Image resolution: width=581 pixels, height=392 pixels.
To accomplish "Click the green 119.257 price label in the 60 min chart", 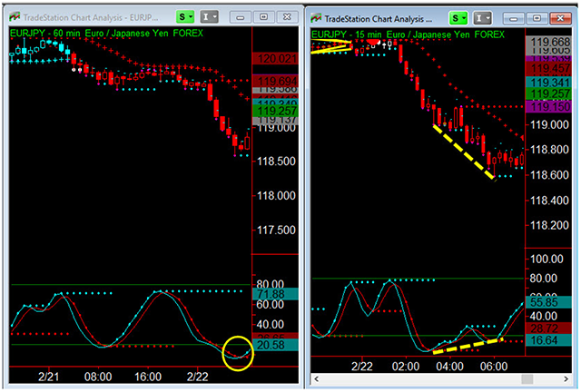I will click(275, 111).
